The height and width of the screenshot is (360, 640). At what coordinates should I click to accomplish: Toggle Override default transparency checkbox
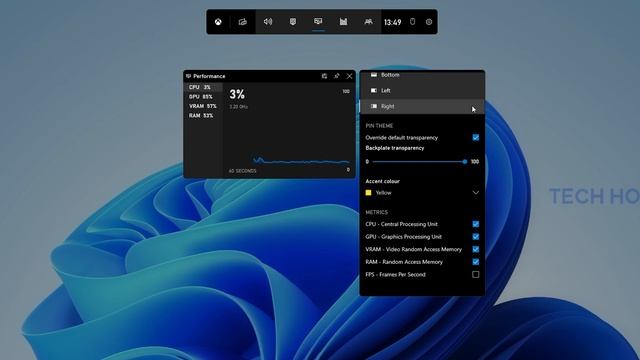coord(476,138)
